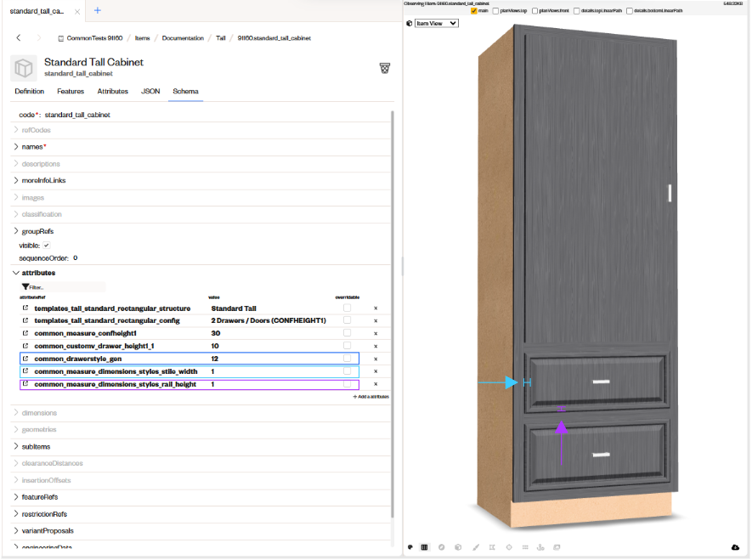
Task: Click the attributes Filter field
Action: coord(64,286)
